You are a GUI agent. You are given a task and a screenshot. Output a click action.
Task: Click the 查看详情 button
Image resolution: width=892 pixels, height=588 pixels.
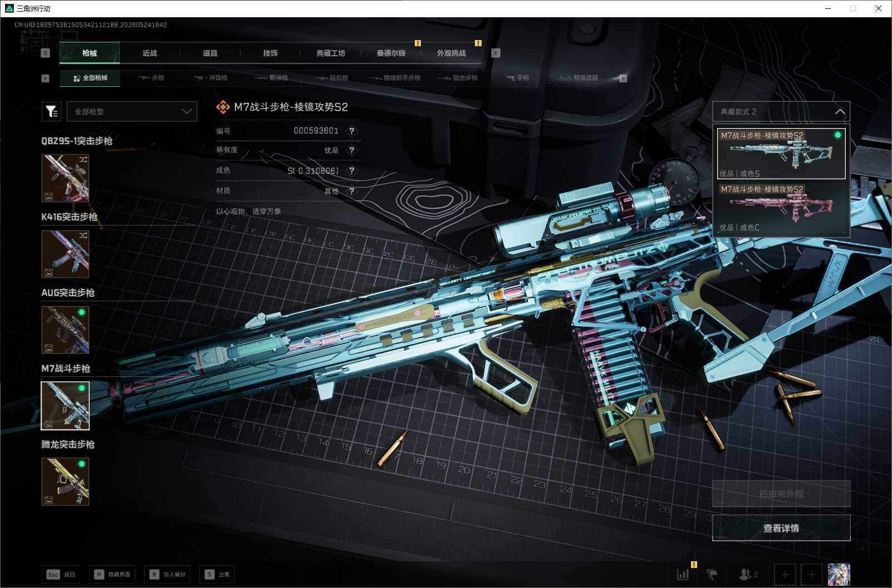[x=781, y=528]
